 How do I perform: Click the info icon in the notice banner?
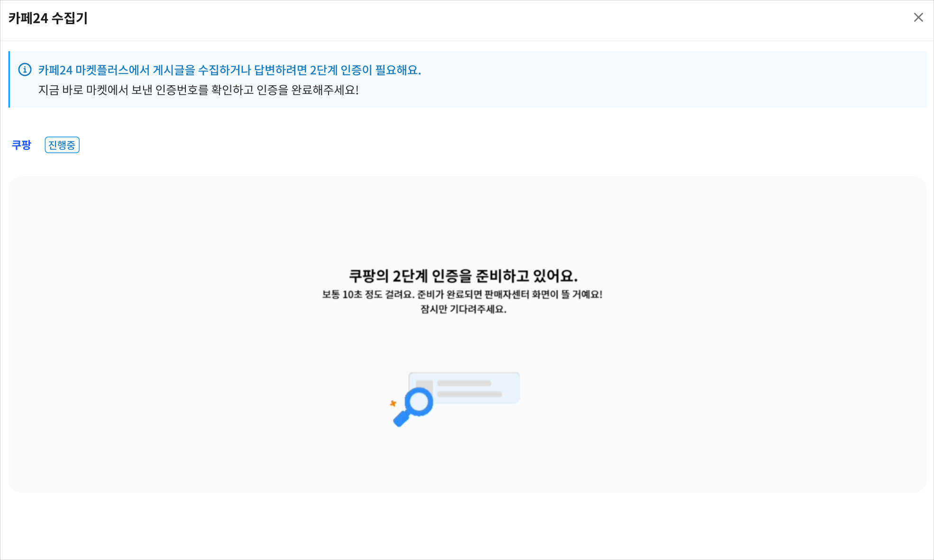(25, 70)
